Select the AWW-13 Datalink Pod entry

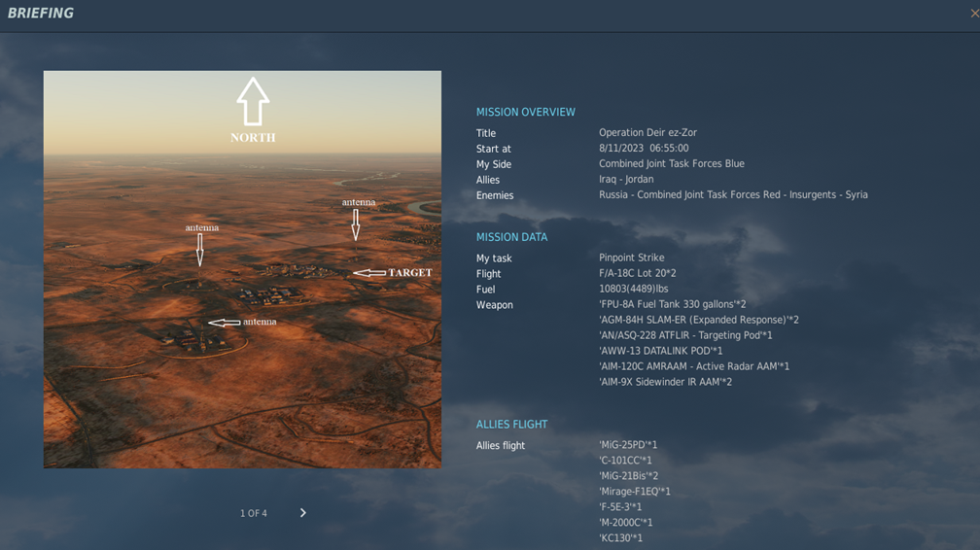point(660,351)
